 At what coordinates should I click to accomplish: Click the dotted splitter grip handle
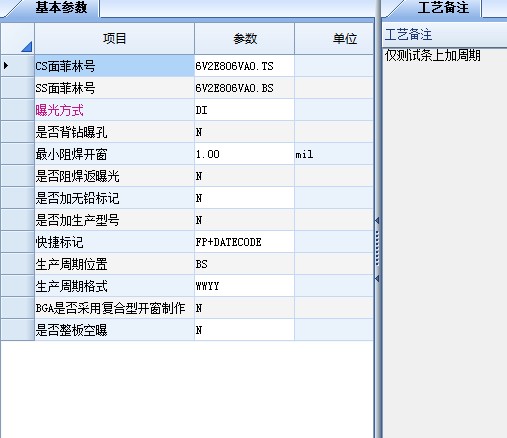[x=377, y=248]
